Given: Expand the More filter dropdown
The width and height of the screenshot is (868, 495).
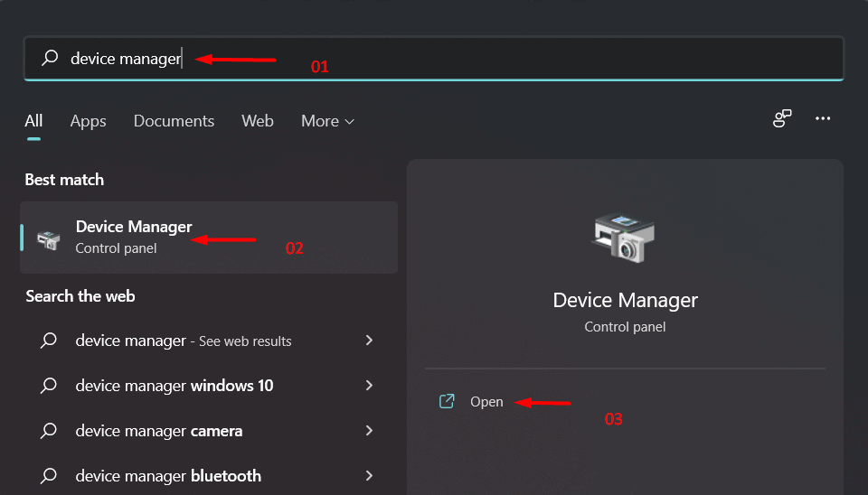Looking at the screenshot, I should point(327,121).
